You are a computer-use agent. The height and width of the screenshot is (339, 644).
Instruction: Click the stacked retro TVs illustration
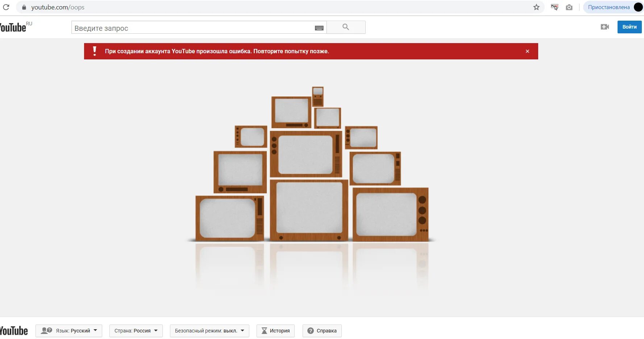click(x=311, y=164)
